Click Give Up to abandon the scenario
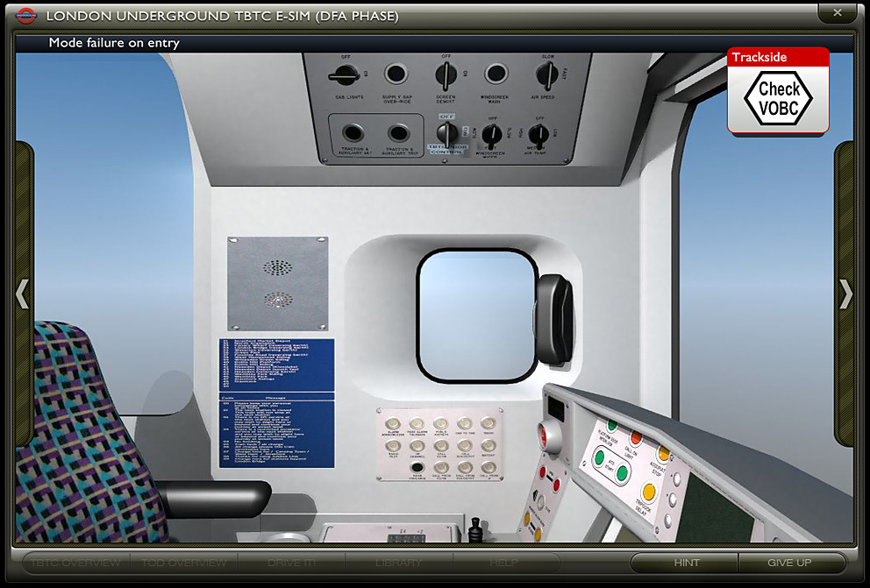Image resolution: width=870 pixels, height=588 pixels. point(792,563)
